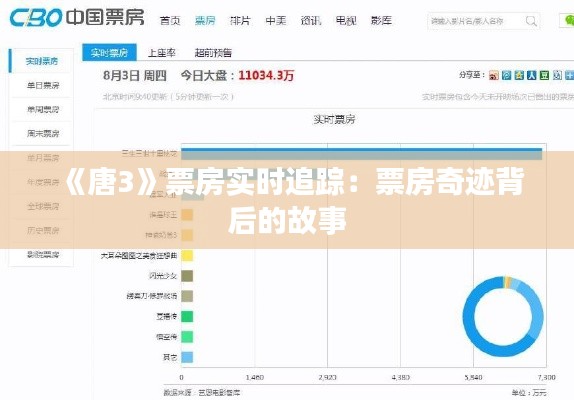574x400 pixels.
Task: Select 单周票房 in the left sidebar
Action: click(x=43, y=109)
